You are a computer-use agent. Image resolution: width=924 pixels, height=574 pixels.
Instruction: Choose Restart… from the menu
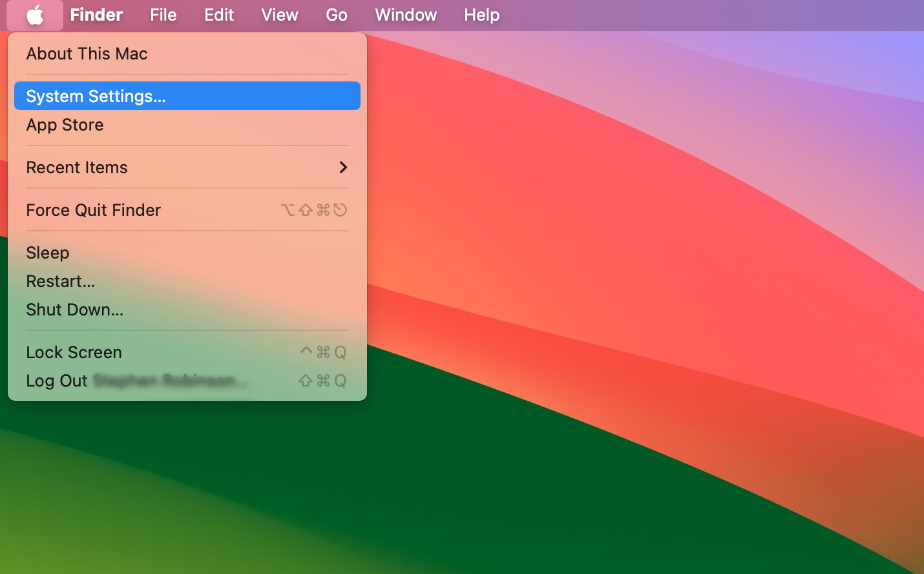187,281
